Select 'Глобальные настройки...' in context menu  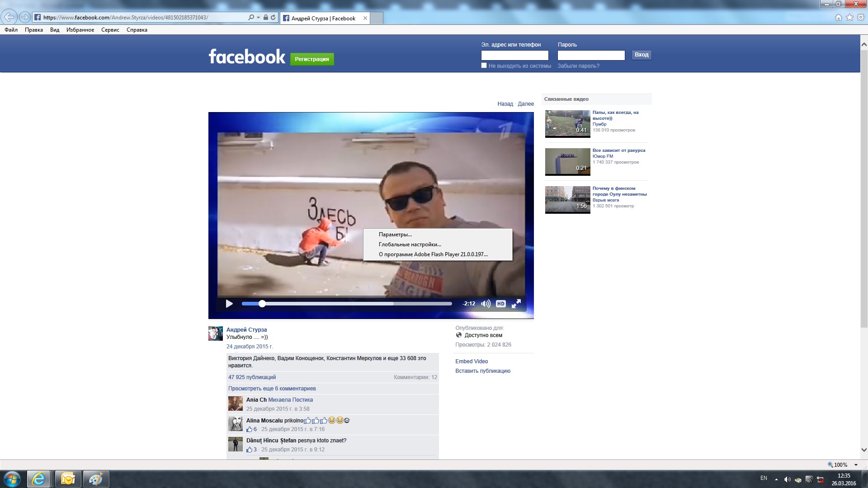(410, 244)
